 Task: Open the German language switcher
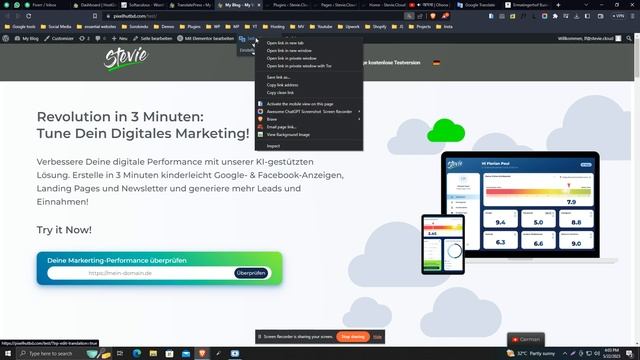pos(526,339)
